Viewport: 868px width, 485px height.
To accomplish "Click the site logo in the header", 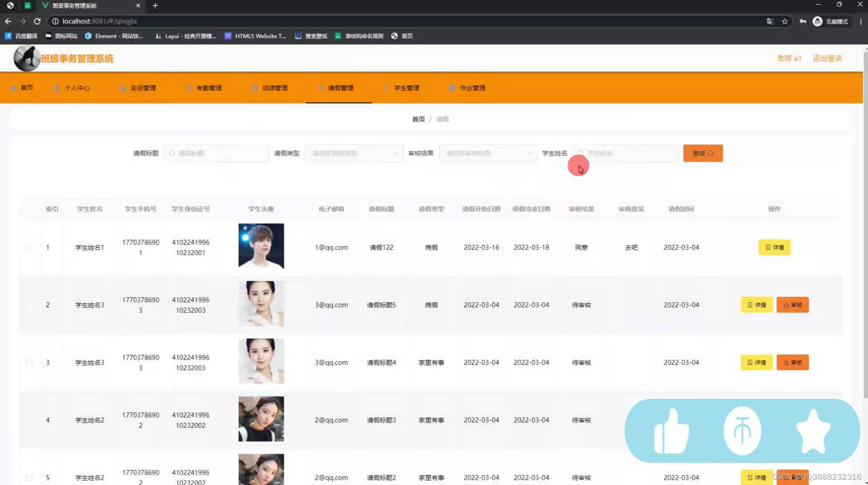I will tap(26, 58).
